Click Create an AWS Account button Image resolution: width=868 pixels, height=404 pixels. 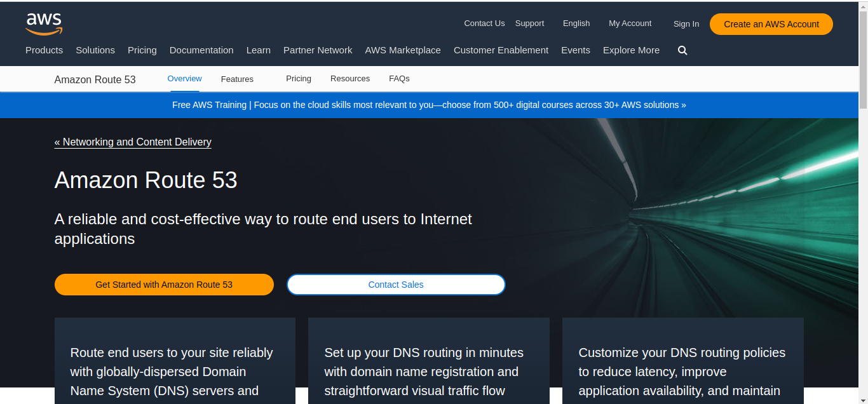771,24
